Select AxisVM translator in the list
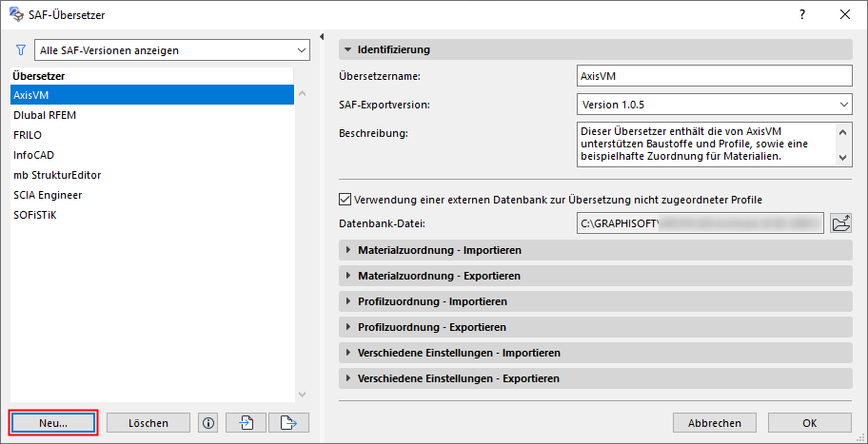The width and height of the screenshot is (868, 444). [152, 94]
